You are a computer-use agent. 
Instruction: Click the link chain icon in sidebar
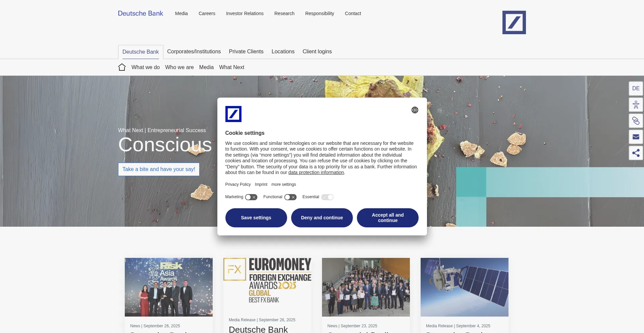[x=636, y=121]
